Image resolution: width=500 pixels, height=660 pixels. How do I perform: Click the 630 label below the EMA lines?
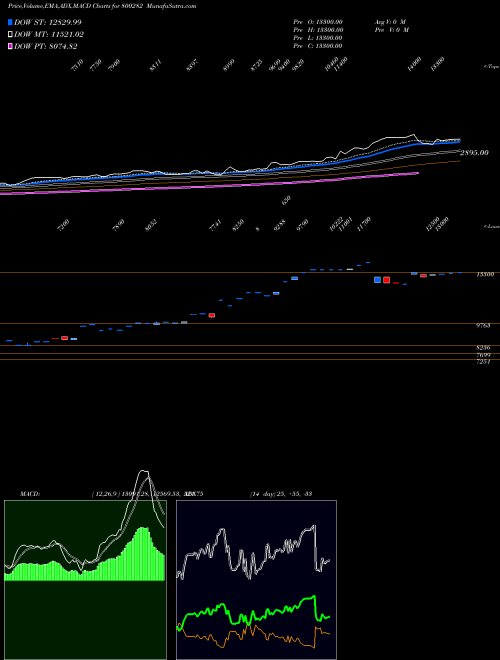coord(286,200)
